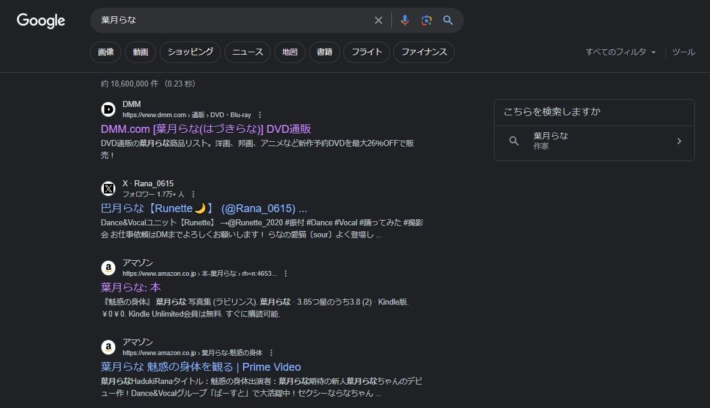The width and height of the screenshot is (710, 408).
Task: Open the 葉月らな: 本 Amazon link
Action: point(130,288)
